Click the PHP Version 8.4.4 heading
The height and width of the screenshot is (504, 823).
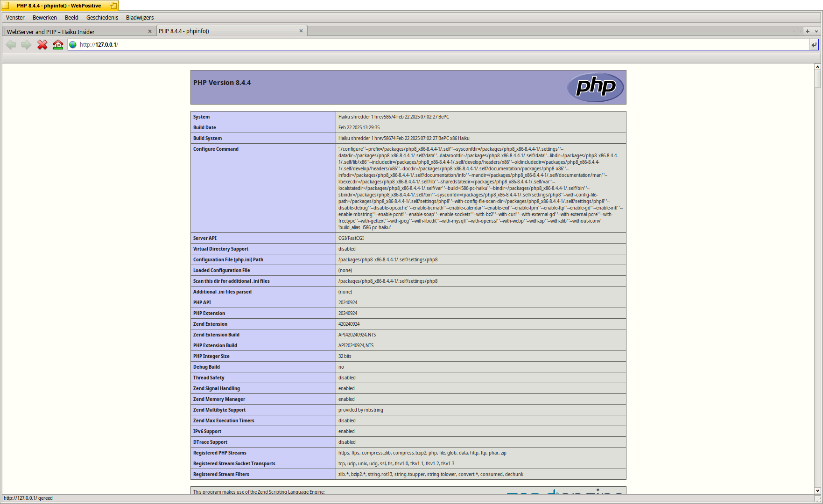click(222, 83)
